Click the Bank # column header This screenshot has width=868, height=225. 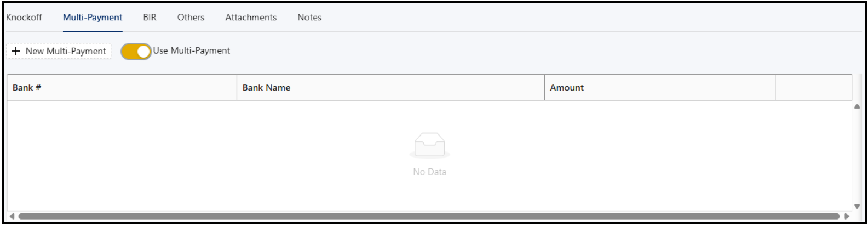point(122,87)
